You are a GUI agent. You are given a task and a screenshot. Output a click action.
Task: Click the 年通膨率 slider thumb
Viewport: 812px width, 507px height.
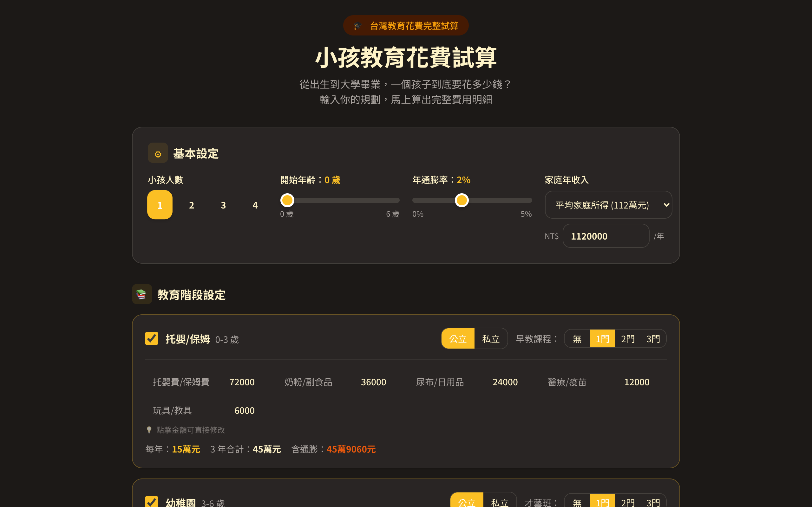click(x=462, y=200)
